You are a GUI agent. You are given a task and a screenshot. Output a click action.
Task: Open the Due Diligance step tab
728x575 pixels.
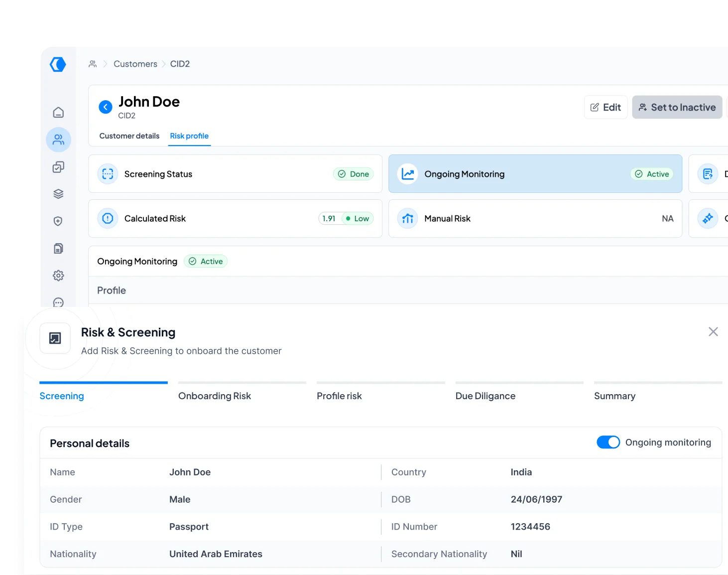coord(485,396)
